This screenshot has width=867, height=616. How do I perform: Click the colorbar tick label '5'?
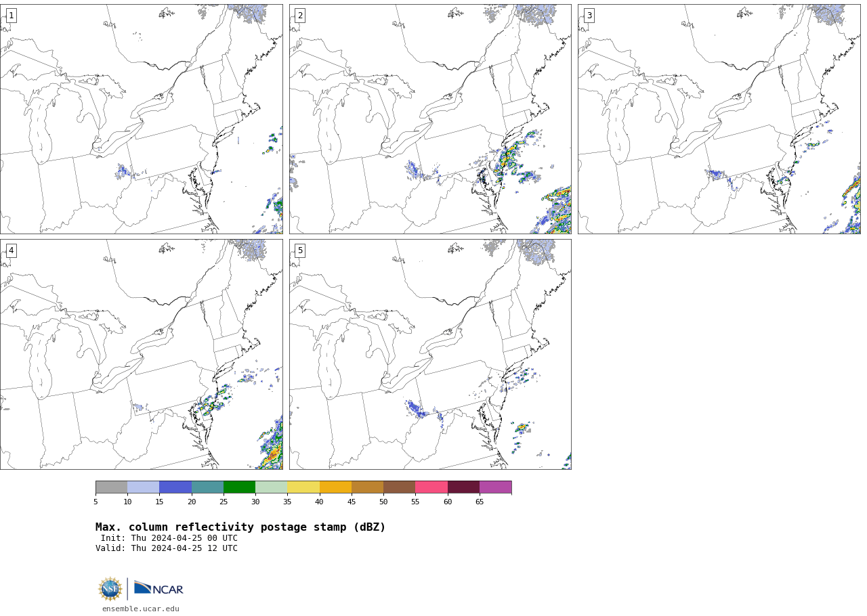point(96,502)
